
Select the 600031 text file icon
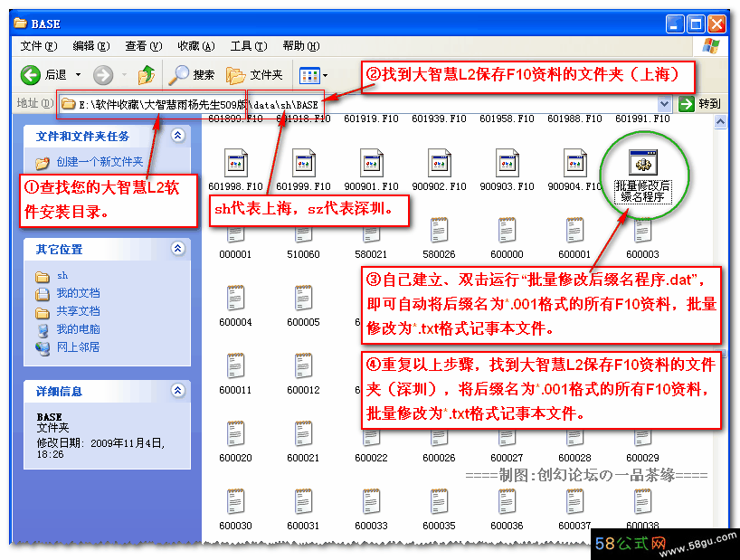click(303, 501)
